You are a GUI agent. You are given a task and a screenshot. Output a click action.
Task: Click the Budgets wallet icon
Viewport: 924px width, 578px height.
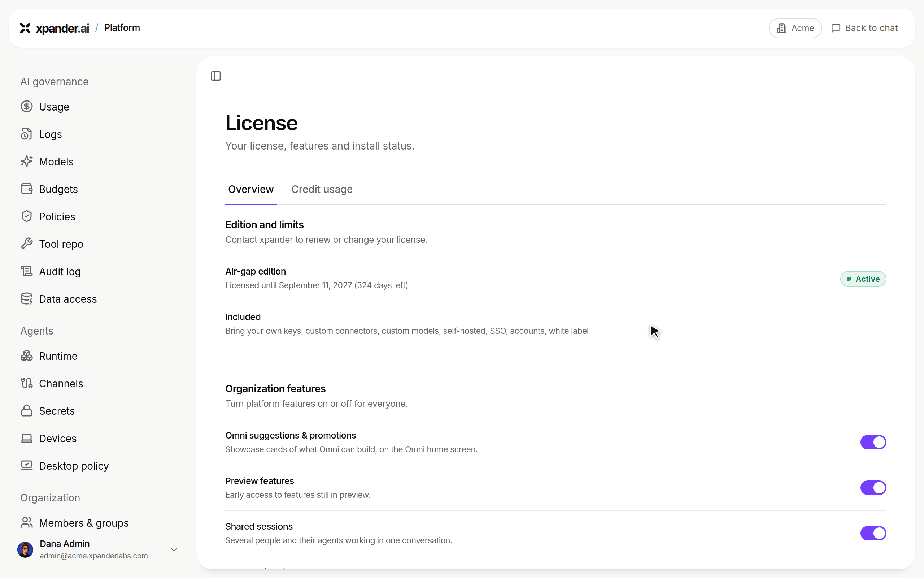pyautogui.click(x=27, y=189)
